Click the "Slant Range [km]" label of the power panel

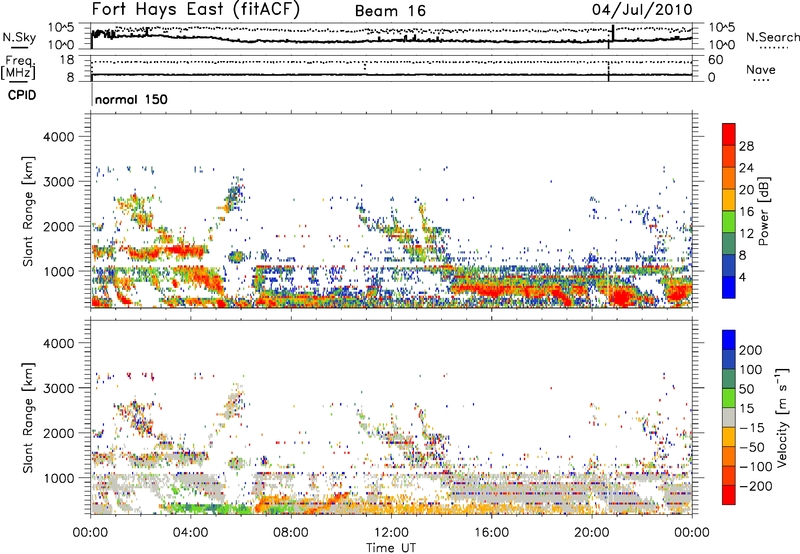tap(28, 211)
